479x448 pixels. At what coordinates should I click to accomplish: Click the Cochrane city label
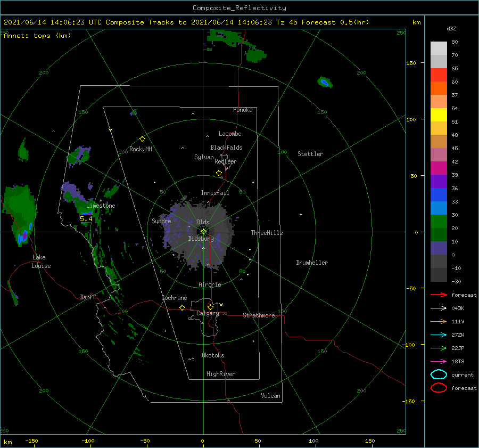174,298
